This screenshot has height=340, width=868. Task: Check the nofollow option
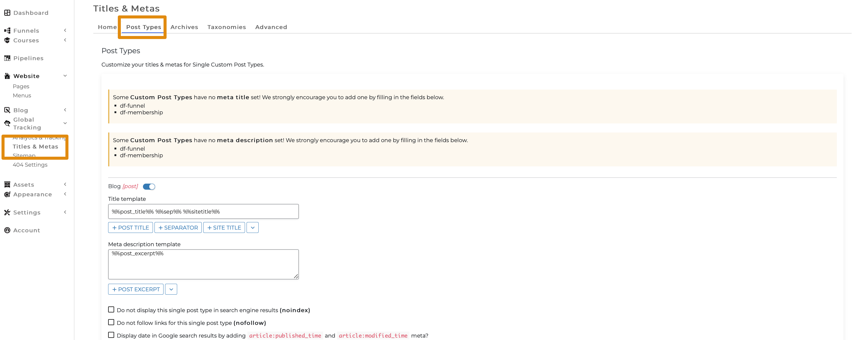[x=111, y=322]
